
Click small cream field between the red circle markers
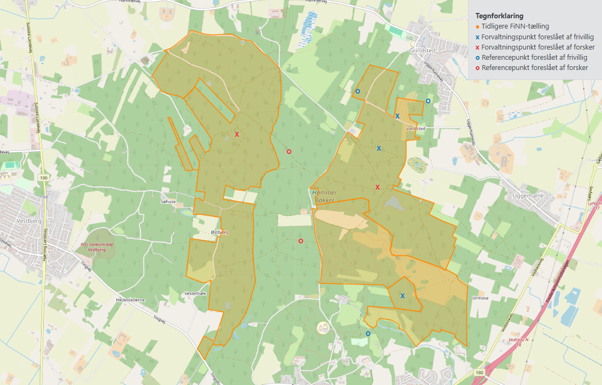point(294,220)
